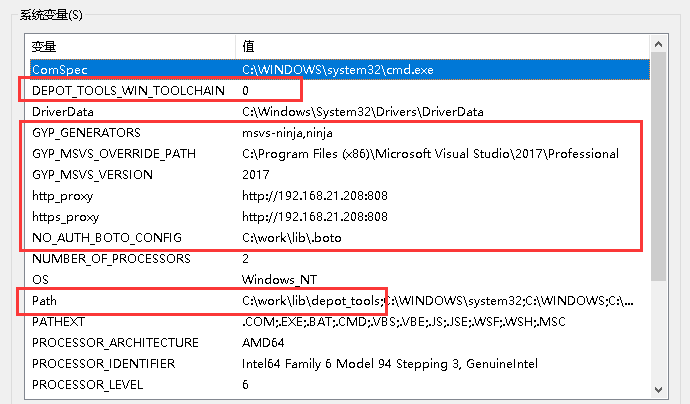Select the ComSpec variable row

(340, 70)
